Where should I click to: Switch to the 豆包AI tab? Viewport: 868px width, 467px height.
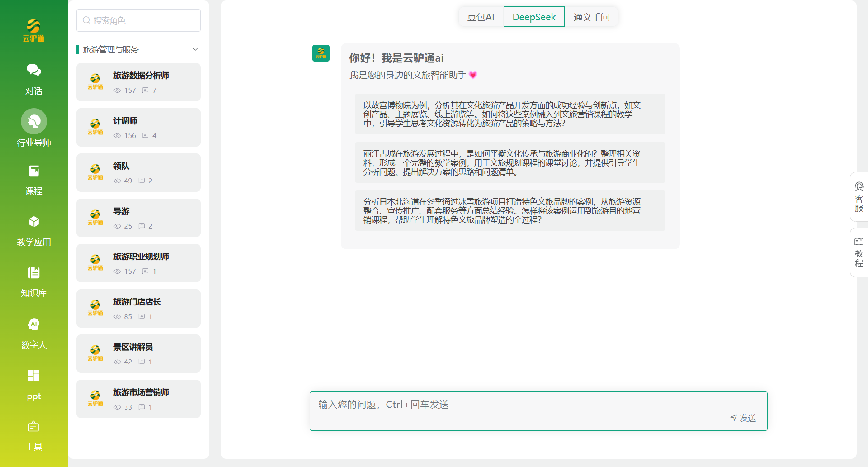point(481,16)
